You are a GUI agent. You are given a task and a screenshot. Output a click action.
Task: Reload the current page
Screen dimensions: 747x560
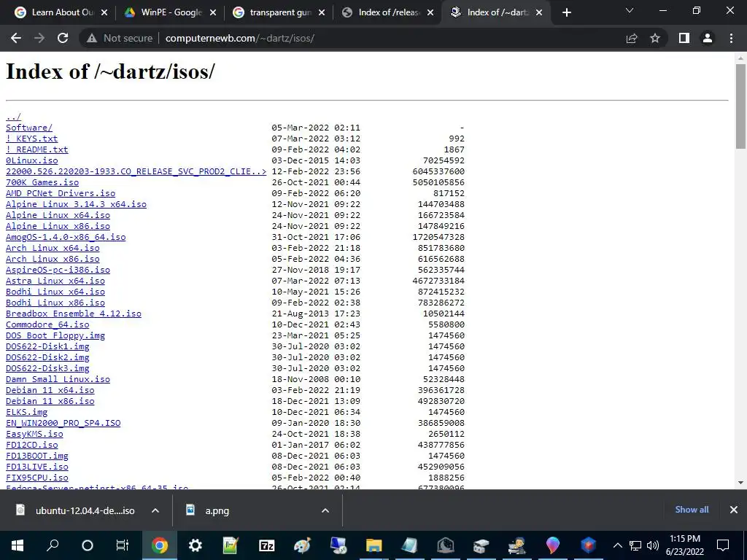pyautogui.click(x=63, y=38)
